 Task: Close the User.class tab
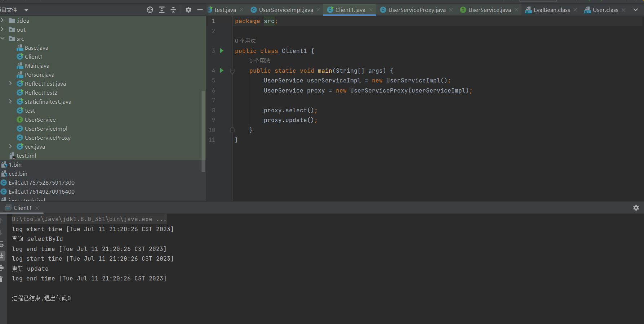tap(623, 10)
